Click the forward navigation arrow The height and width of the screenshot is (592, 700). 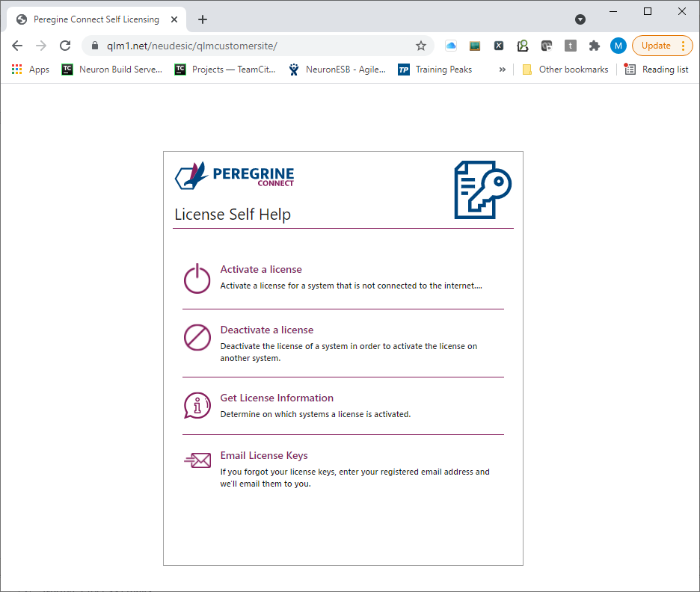[x=41, y=46]
